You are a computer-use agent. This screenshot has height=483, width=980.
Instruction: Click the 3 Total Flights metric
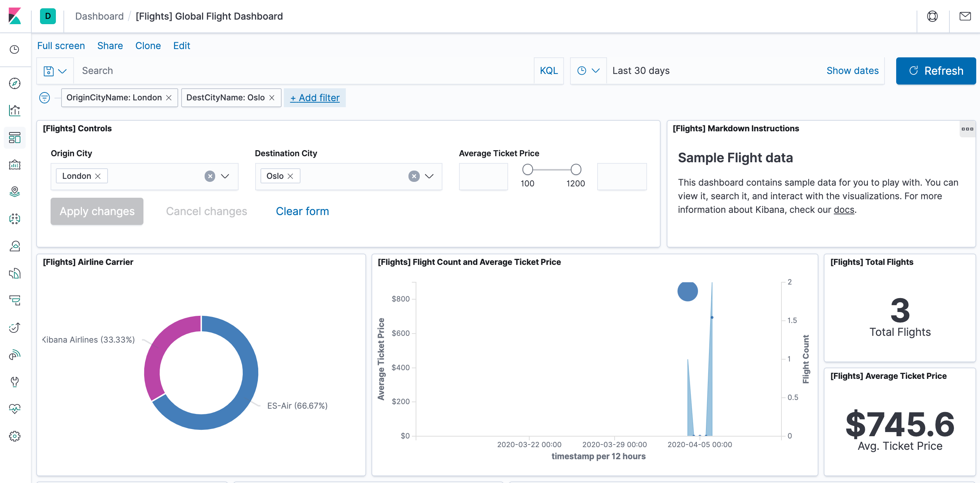pyautogui.click(x=900, y=310)
